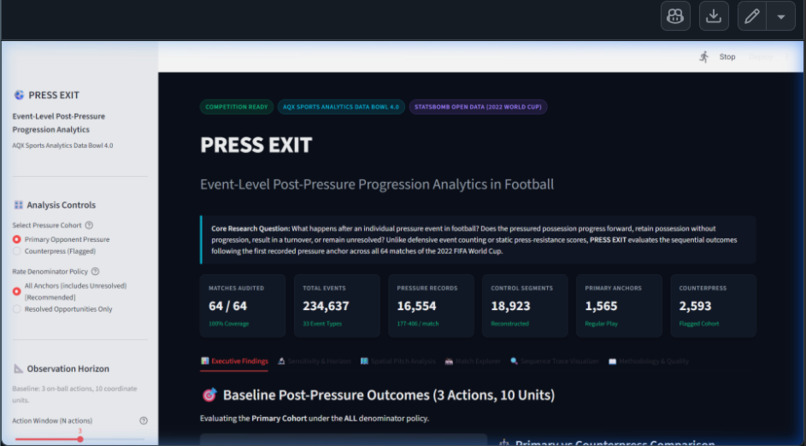
Task: Click the chart icon on Executive Findings tab
Action: click(x=205, y=361)
